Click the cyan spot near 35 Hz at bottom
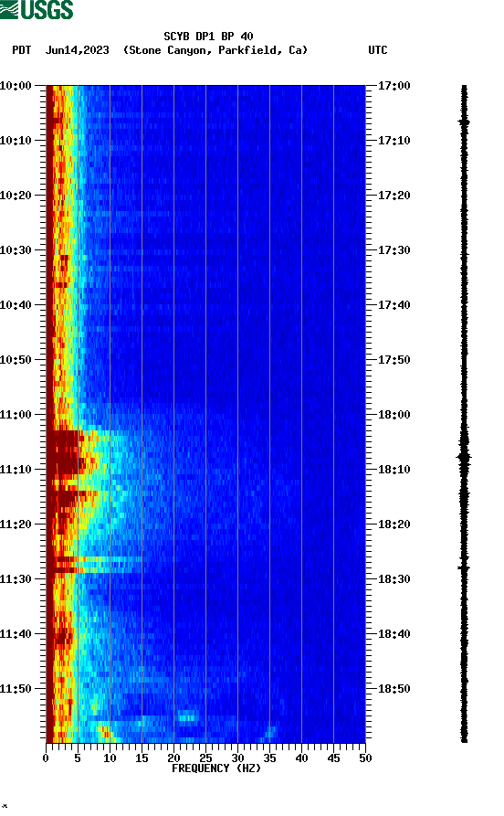Viewport: 504px width, 816px height. (x=270, y=732)
